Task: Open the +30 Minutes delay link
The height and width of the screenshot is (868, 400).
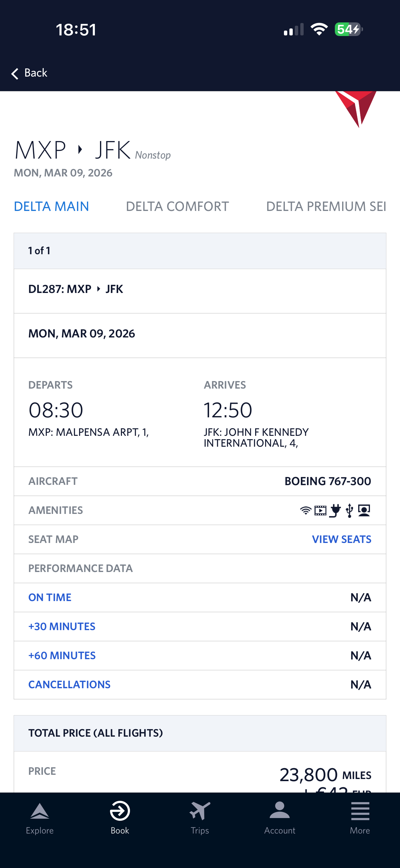Action: click(62, 626)
